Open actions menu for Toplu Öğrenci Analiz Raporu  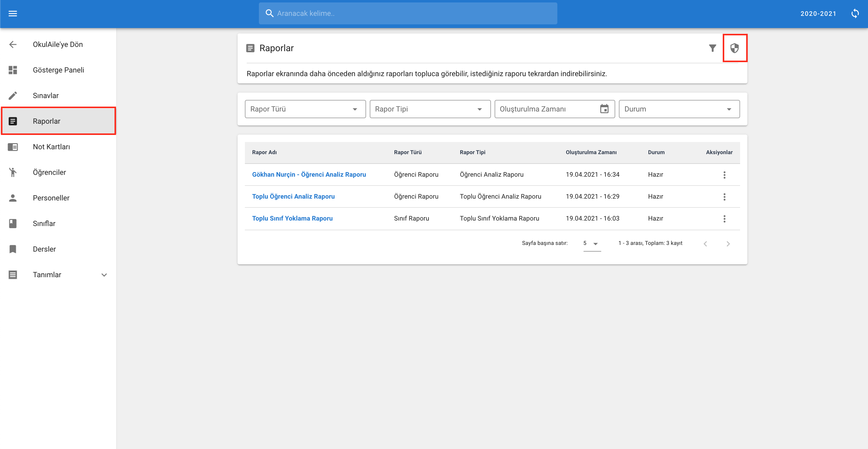coord(724,196)
